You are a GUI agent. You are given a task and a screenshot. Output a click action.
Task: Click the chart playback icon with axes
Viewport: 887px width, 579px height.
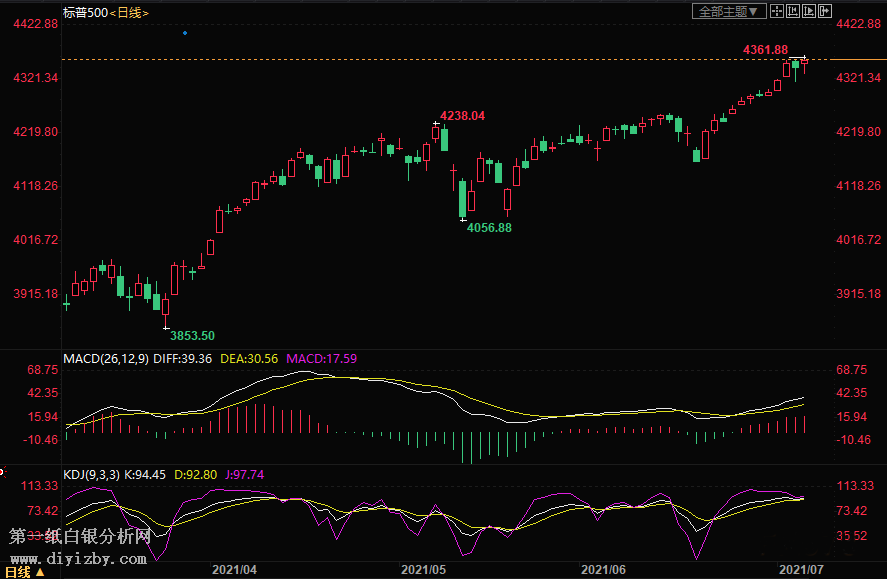click(x=809, y=11)
